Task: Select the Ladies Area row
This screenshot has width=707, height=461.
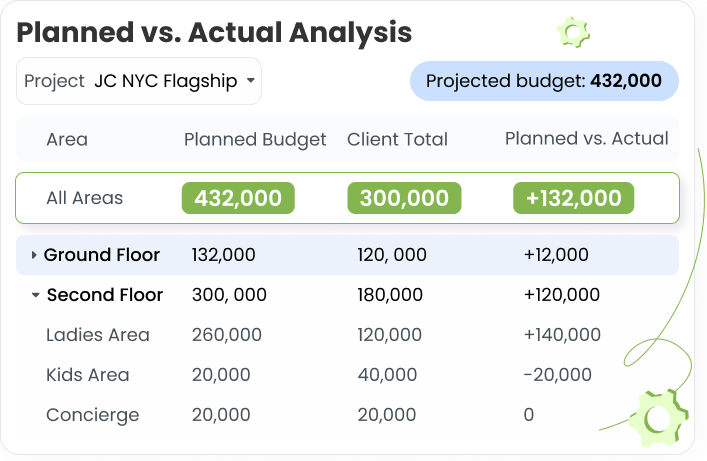Action: coord(347,335)
